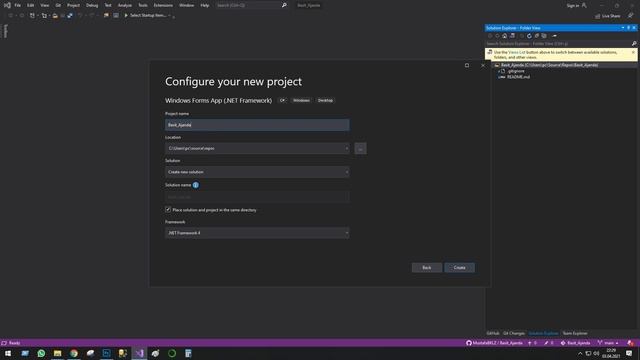Switch to the GitHub tab at bottom
This screenshot has width=640, height=360.
493,333
